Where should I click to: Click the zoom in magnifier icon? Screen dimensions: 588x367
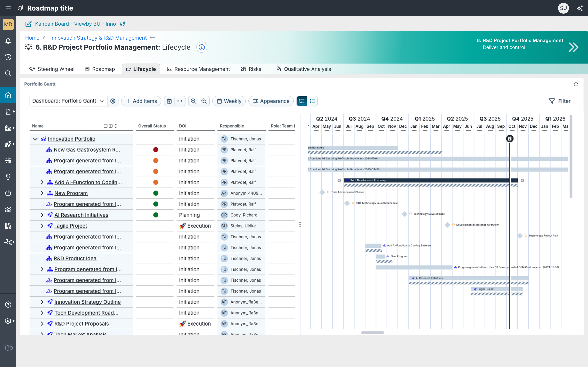193,101
